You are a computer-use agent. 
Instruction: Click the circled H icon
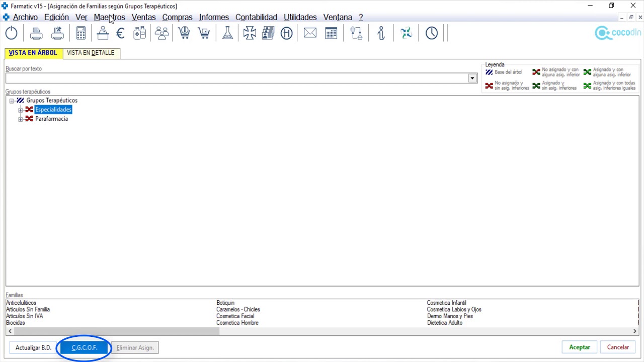(286, 34)
